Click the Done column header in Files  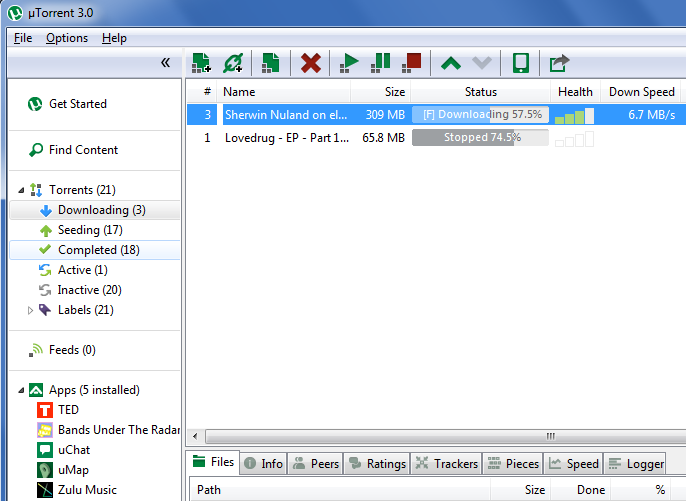pos(581,490)
